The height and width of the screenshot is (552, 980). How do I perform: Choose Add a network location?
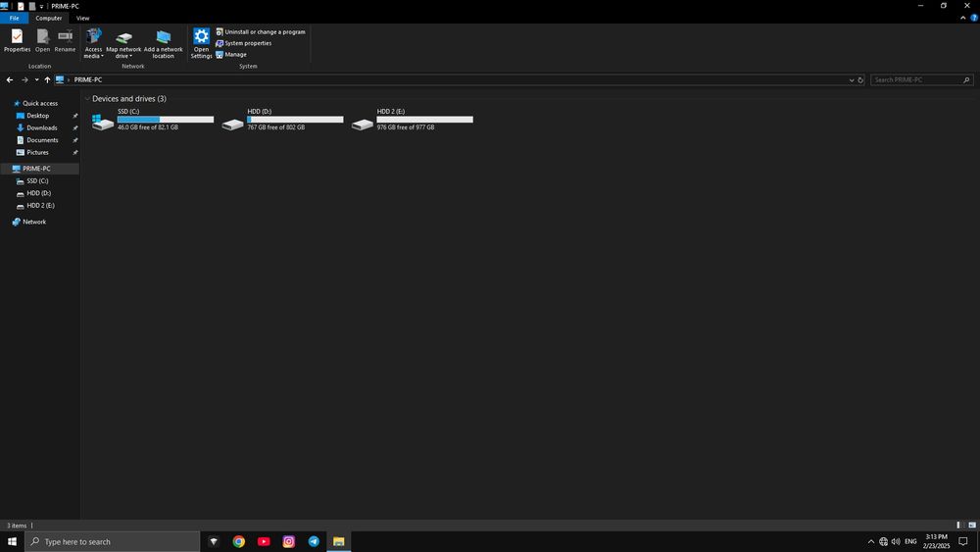click(163, 44)
